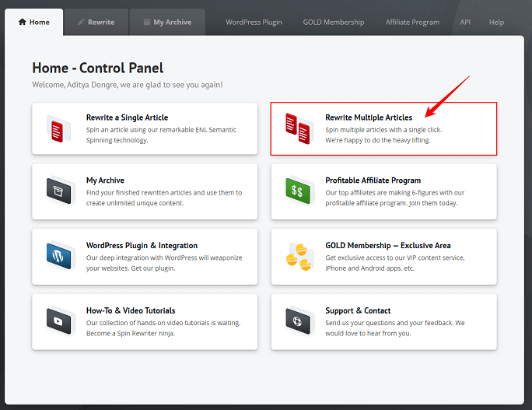Click the gold coins membership icon

tap(299, 257)
